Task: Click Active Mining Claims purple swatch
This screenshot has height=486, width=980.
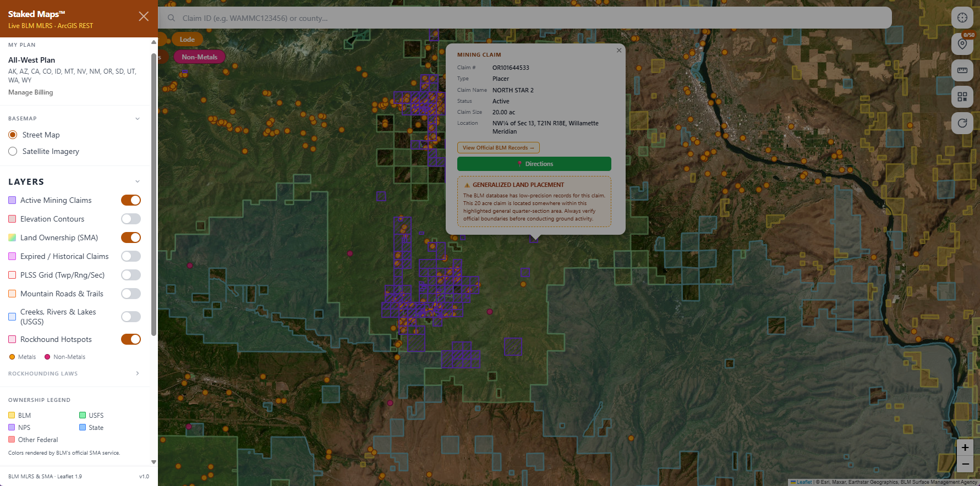Action: click(12, 200)
